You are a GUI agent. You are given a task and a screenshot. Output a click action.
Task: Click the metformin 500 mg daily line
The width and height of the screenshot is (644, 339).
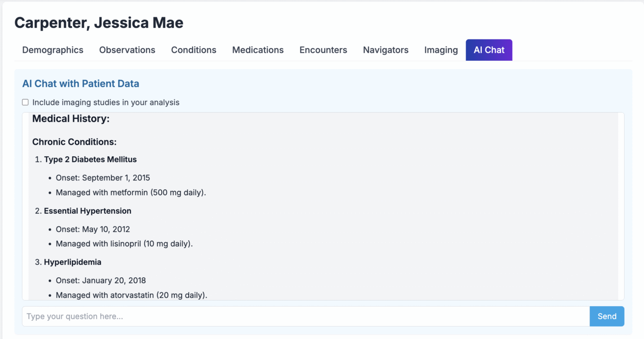coord(131,192)
